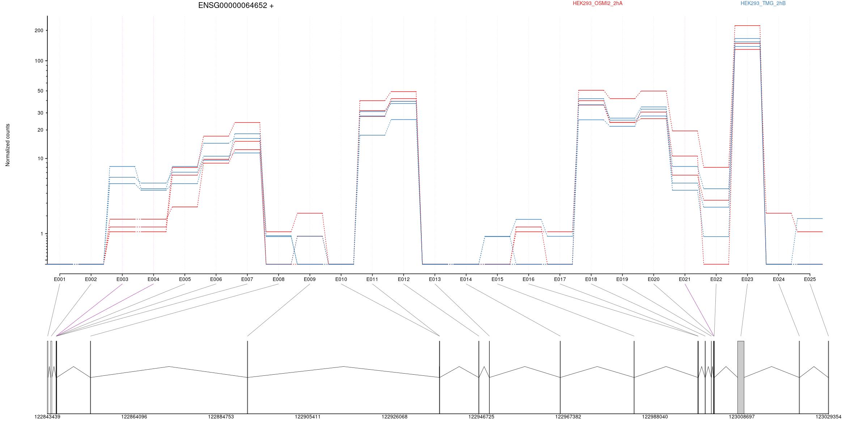Screen dimensions: 868x434
Task: Click exon label E023
Action: pos(747,279)
